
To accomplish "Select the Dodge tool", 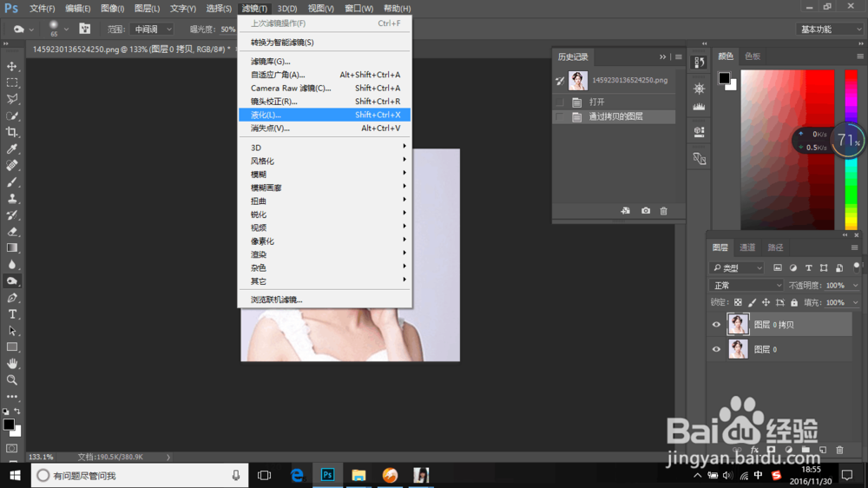I will pos(11,281).
